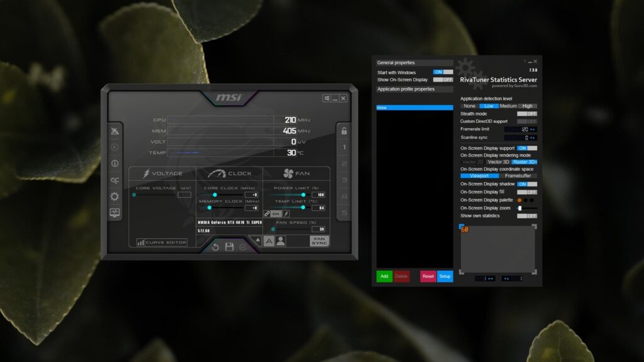The width and height of the screenshot is (644, 362).
Task: Toggle link between power and temp limit
Action: click(x=267, y=214)
